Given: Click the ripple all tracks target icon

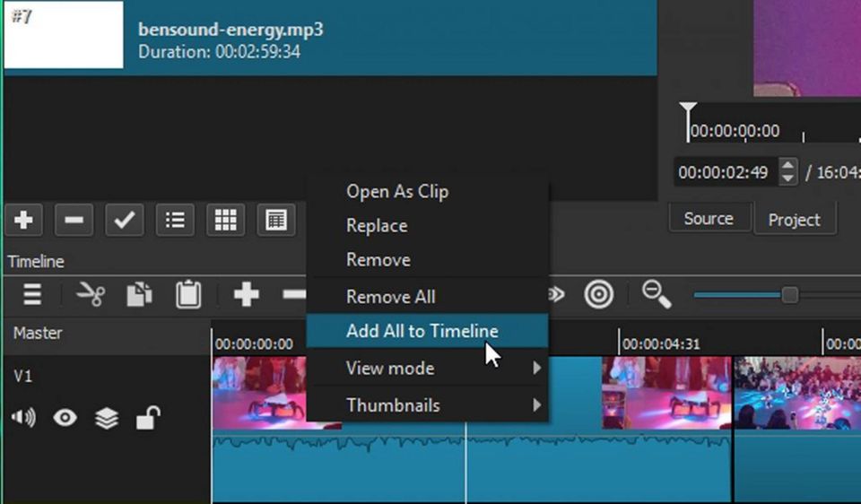Looking at the screenshot, I should click(598, 294).
